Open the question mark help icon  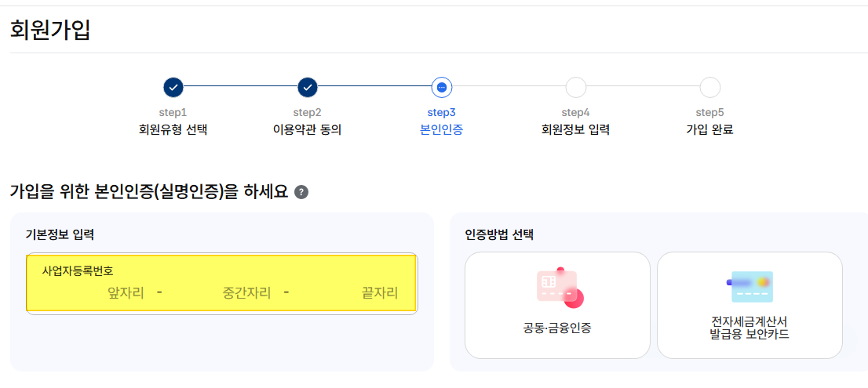301,192
